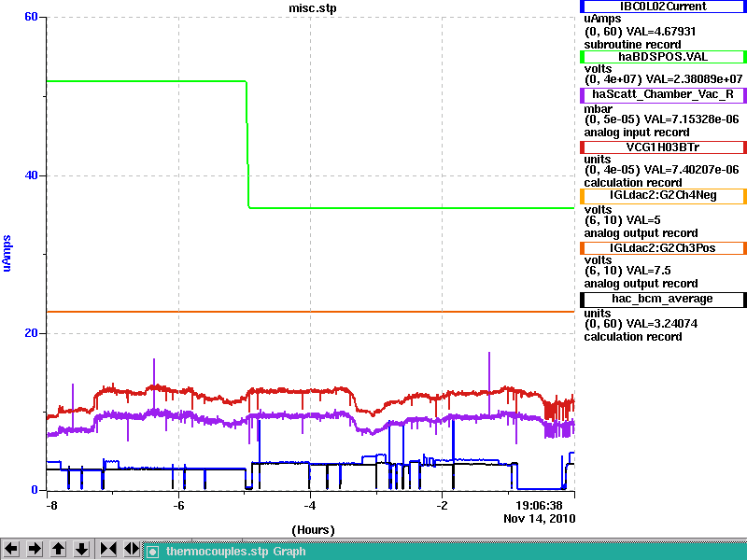Click the VAL=4.67931 readout
Screen dimensions: 747x560
click(x=661, y=32)
